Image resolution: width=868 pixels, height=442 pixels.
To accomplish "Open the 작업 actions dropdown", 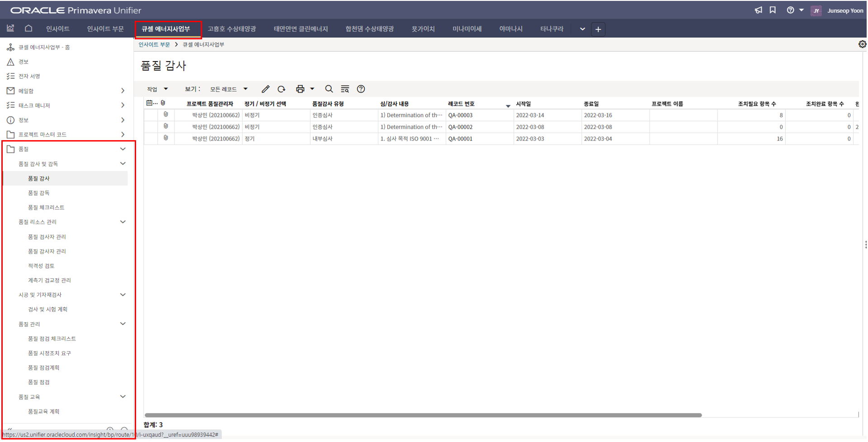I will 157,89.
